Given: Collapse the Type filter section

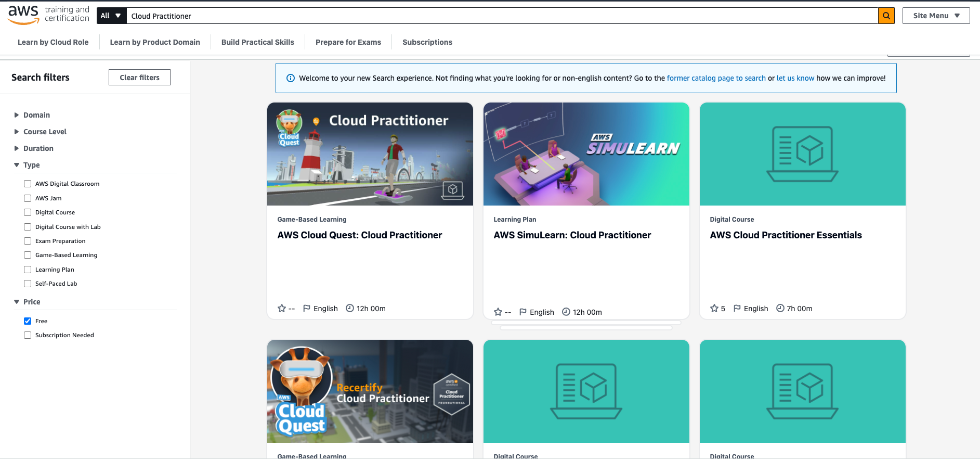Looking at the screenshot, I should [x=27, y=165].
